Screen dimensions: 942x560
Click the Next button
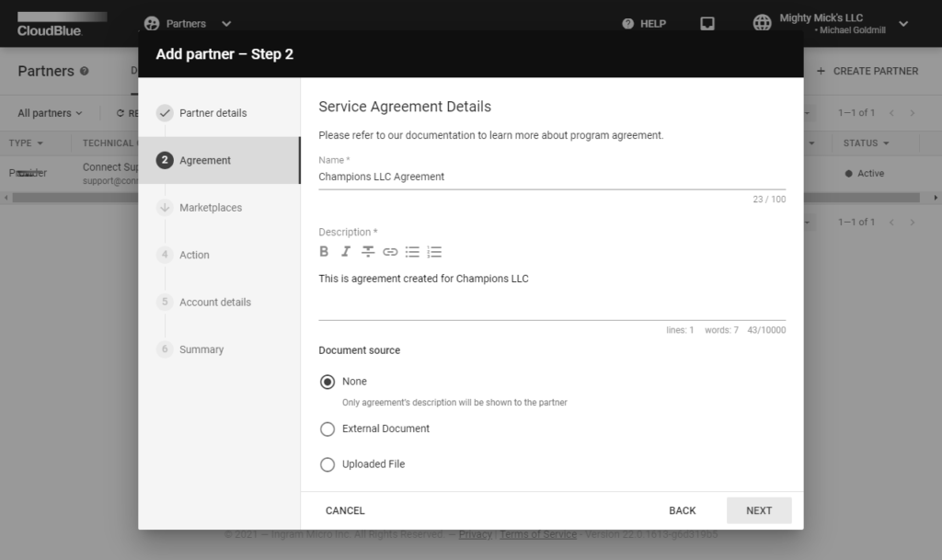[759, 510]
